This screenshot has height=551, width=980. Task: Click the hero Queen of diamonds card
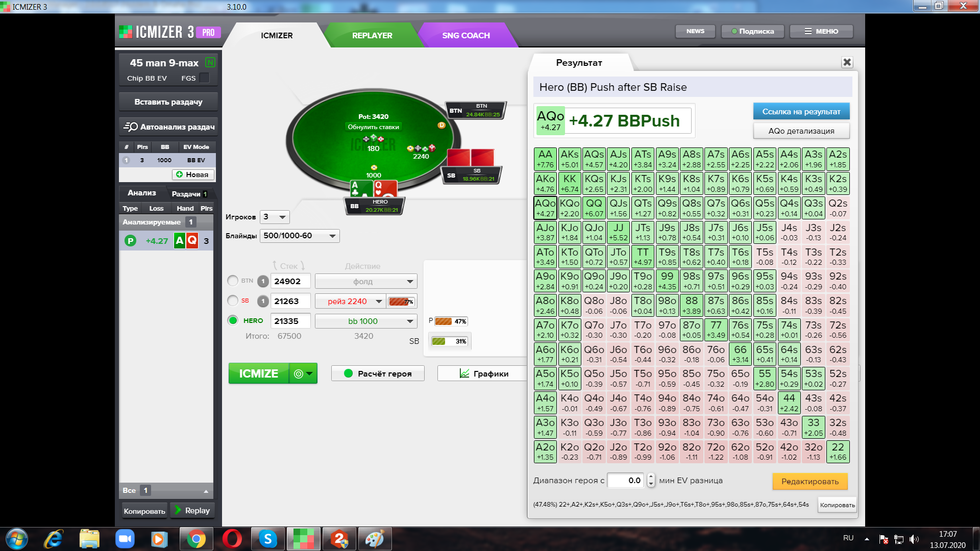coord(385,189)
